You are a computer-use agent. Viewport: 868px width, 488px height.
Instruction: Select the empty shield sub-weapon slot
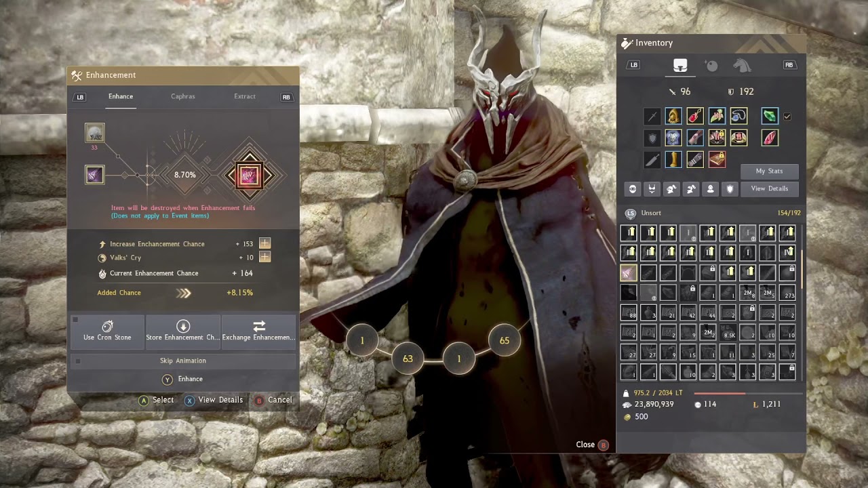[652, 138]
